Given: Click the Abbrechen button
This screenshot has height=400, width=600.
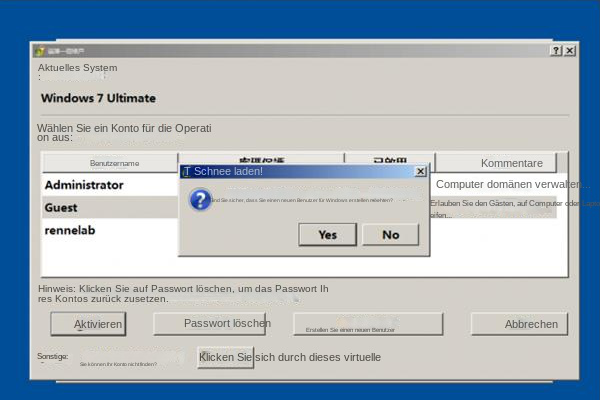Looking at the screenshot, I should point(519,324).
